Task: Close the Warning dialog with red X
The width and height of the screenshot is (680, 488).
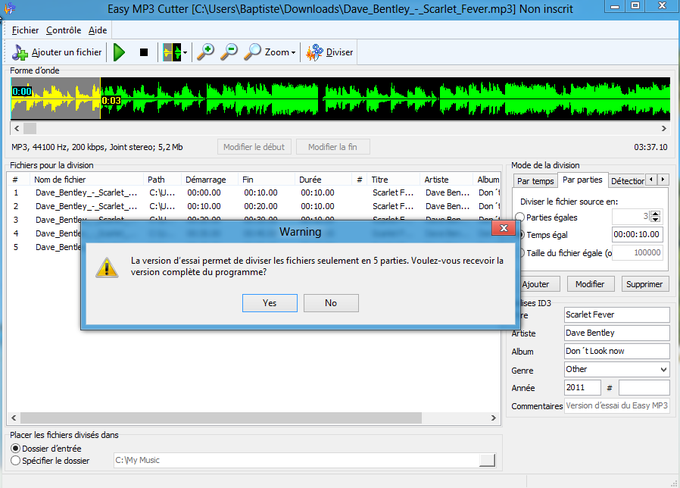Action: (503, 228)
